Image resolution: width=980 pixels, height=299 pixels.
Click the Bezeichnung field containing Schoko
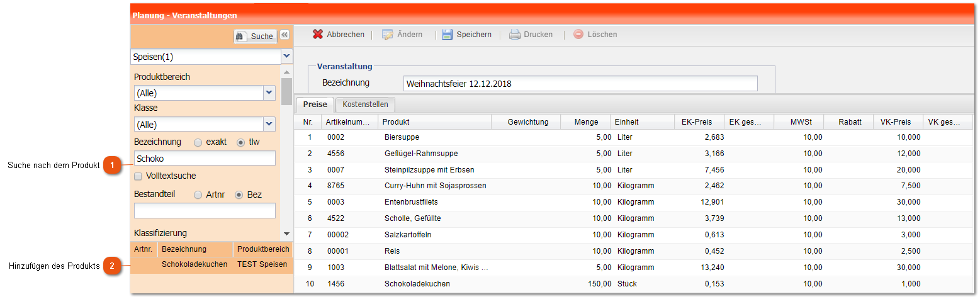tap(205, 158)
